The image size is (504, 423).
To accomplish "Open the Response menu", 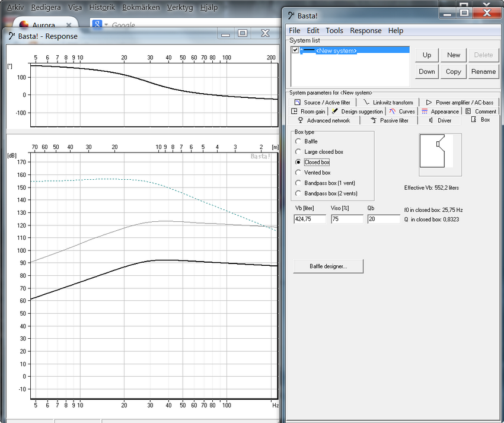I will [x=365, y=31].
